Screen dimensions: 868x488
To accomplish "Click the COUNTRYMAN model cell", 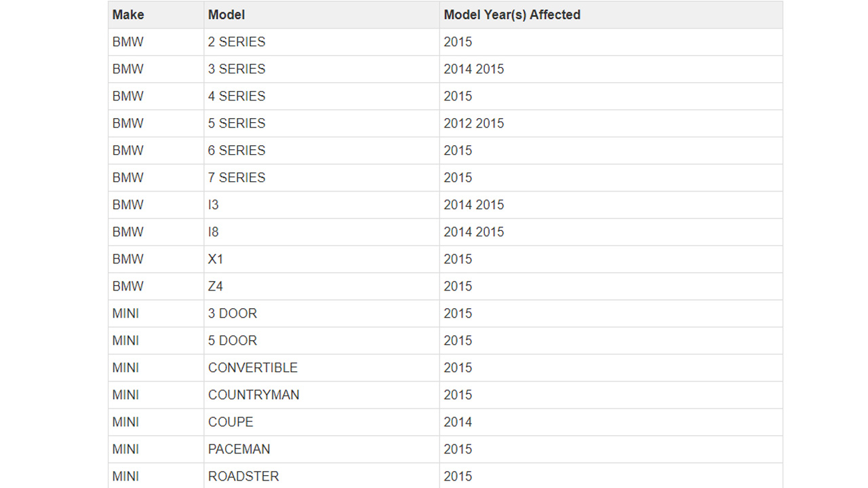I will click(254, 395).
